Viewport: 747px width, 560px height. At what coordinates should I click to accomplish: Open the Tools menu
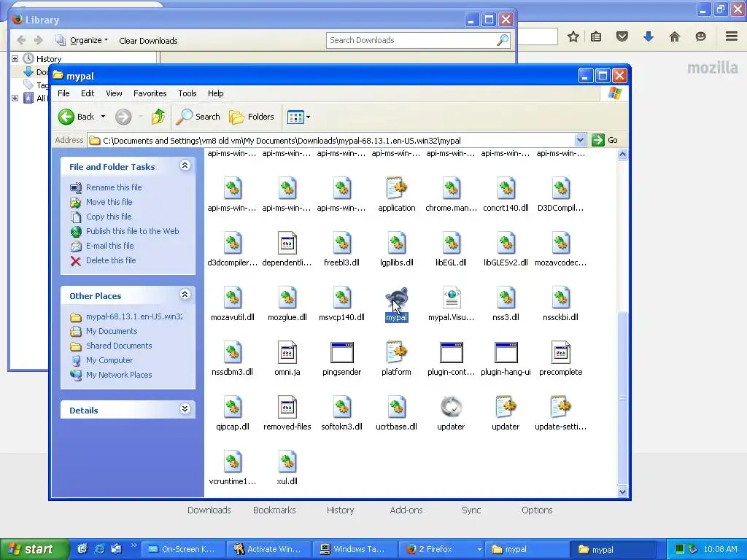click(187, 93)
